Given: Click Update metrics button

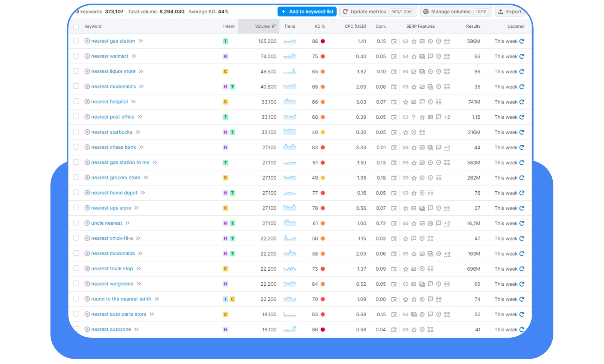Looking at the screenshot, I should click(378, 11).
